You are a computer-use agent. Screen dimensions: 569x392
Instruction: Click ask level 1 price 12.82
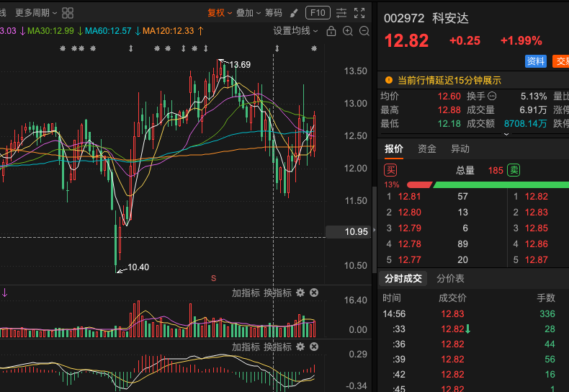pos(537,197)
